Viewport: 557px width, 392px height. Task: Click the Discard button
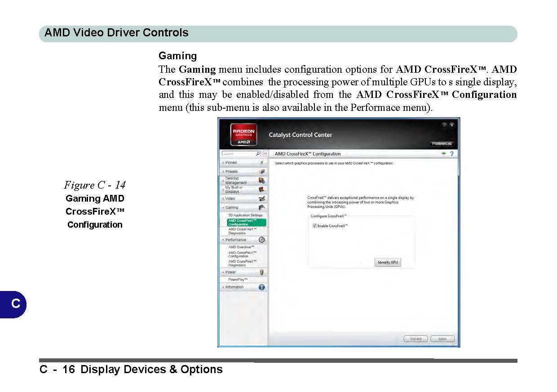[x=416, y=339]
